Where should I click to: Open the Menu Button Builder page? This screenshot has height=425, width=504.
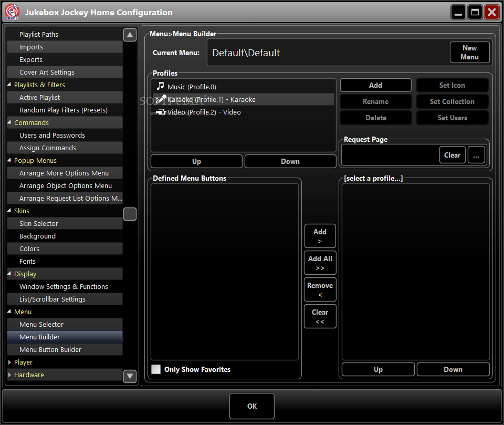click(x=65, y=349)
